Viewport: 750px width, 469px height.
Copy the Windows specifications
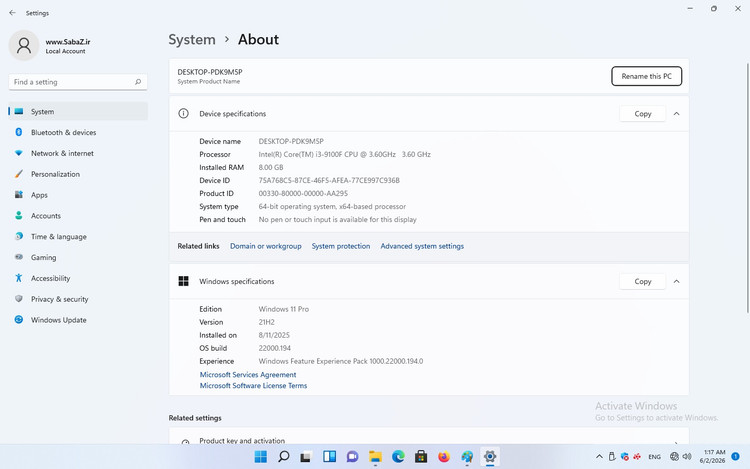point(642,282)
